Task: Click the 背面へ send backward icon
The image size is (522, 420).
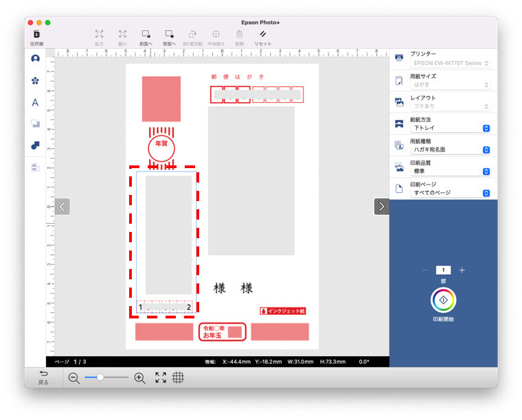Action: (x=169, y=35)
